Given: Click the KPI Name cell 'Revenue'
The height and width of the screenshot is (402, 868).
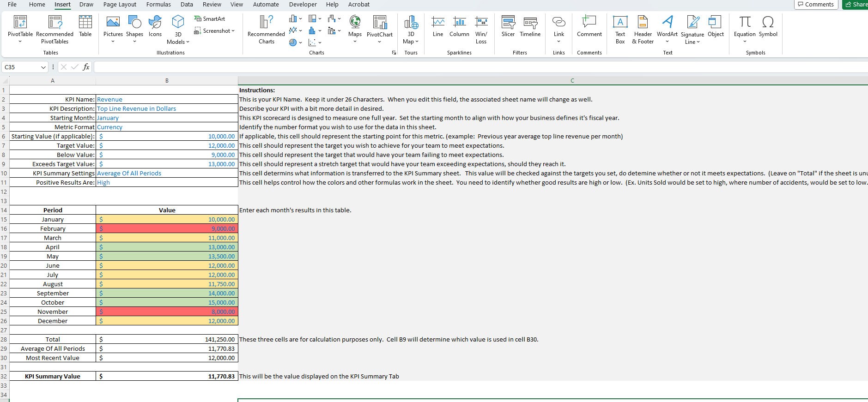Looking at the screenshot, I should tap(167, 99).
